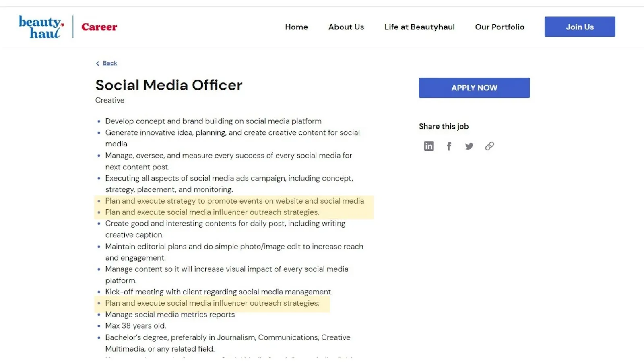Select the highlighted influencer outreach bullet
644x362 pixels.
coord(212,303)
